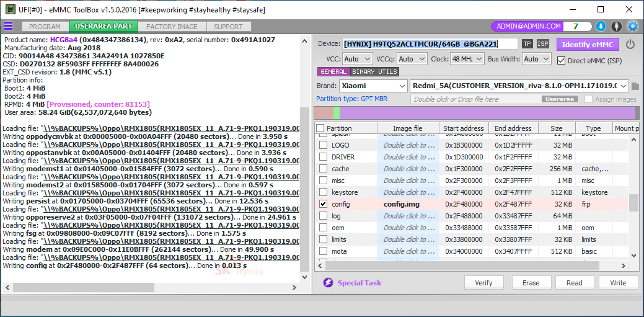644x317 pixels.
Task: Click the browse folder icon beside model
Action: pyautogui.click(x=635, y=86)
